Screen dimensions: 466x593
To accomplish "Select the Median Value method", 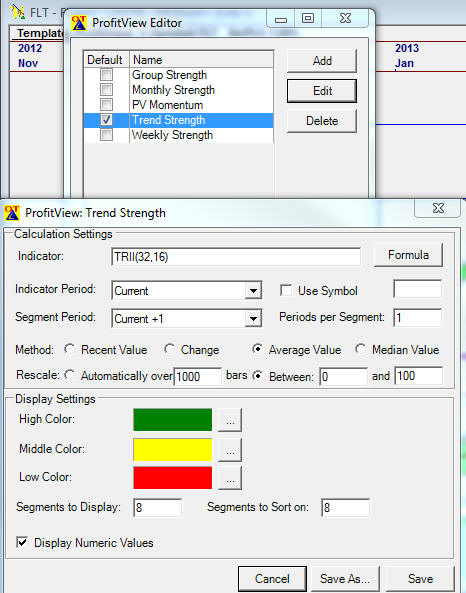I will pos(360,349).
